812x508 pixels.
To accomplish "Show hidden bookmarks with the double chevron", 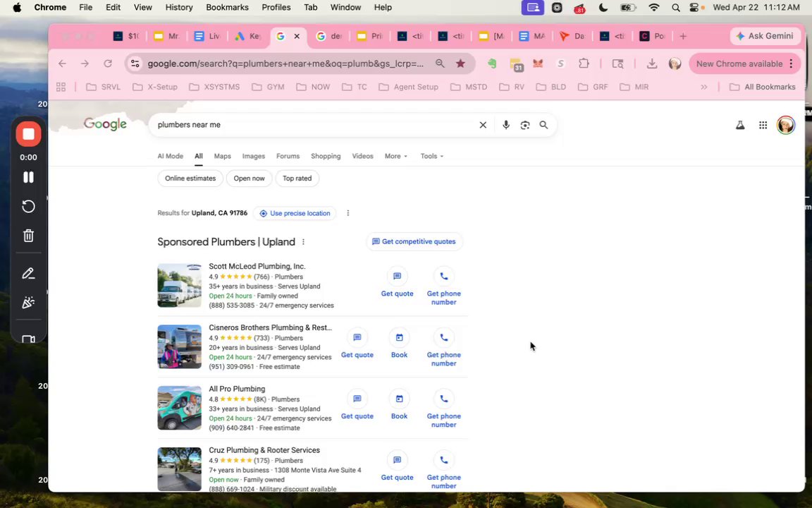I will click(703, 87).
